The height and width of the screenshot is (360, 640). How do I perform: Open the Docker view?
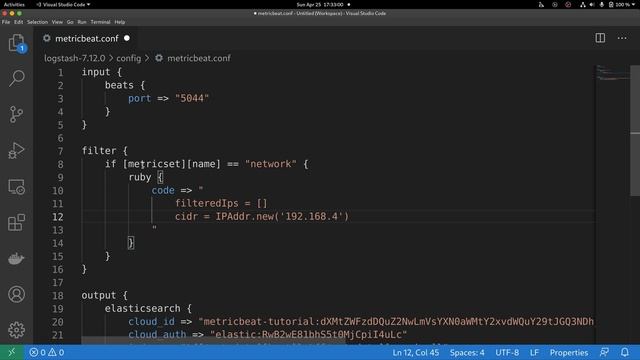pyautogui.click(x=16, y=258)
